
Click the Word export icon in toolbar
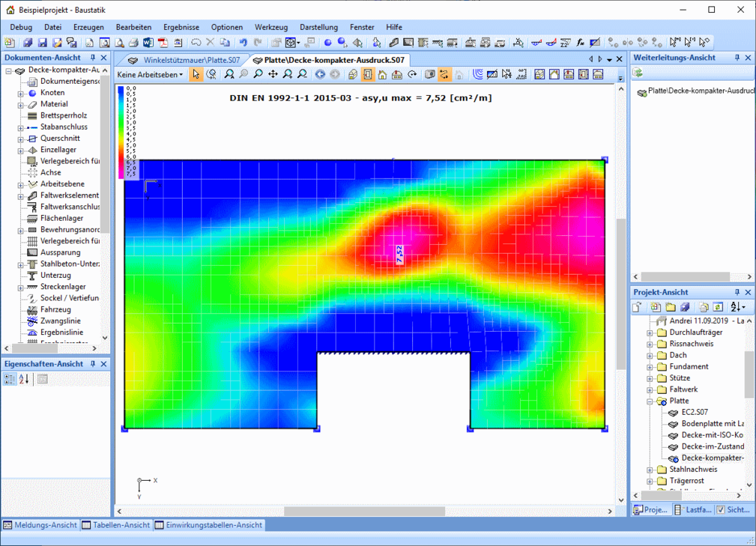tap(148, 43)
